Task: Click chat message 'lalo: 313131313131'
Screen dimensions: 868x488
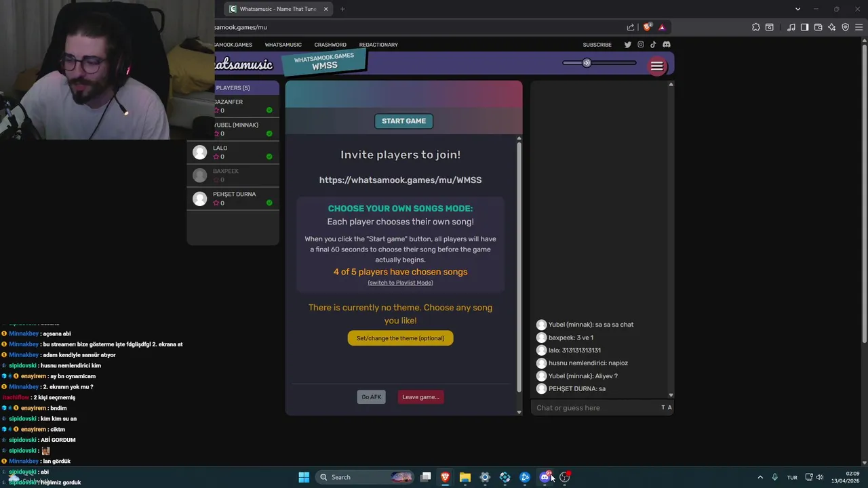Action: point(574,350)
